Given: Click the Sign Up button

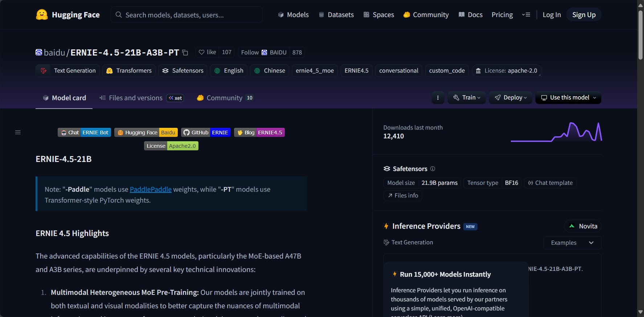Looking at the screenshot, I should (584, 15).
